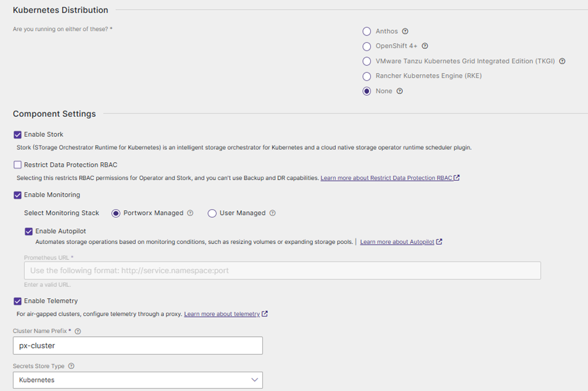Click the Kubernetes Distribution heading

[x=60, y=10]
